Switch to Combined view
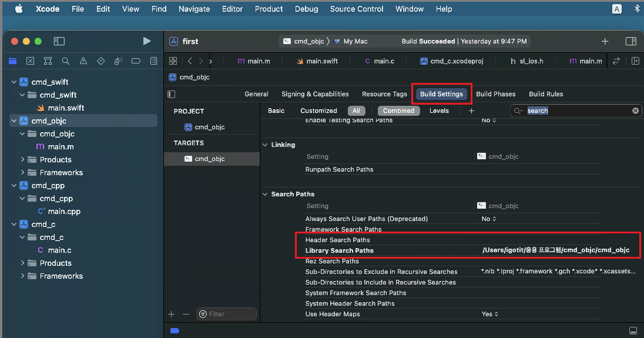The image size is (644, 338). point(398,111)
